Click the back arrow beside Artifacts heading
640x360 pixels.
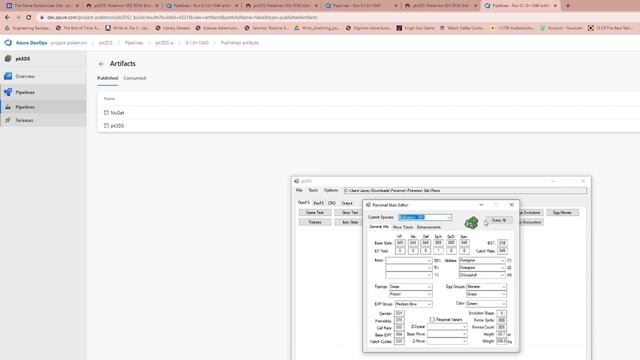point(101,64)
